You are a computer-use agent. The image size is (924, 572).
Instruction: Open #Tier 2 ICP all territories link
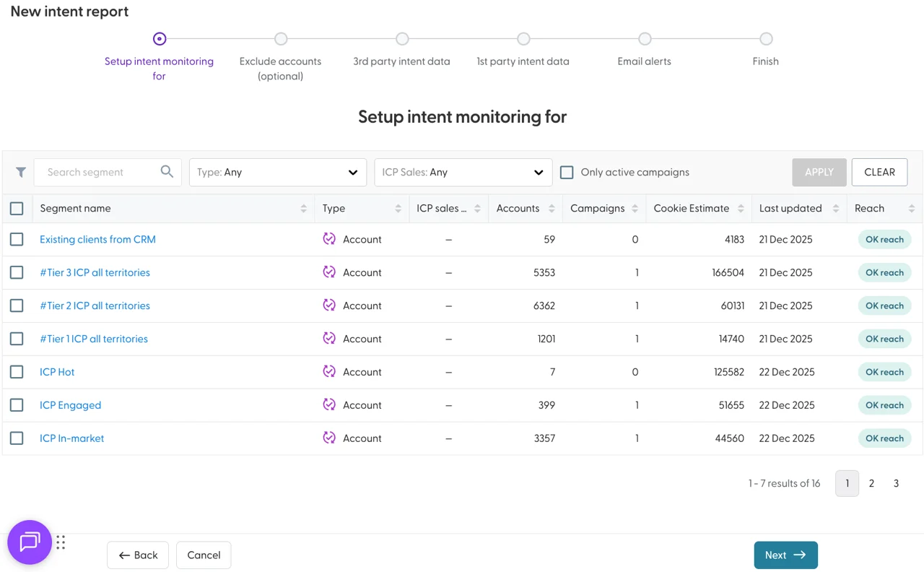[x=95, y=305]
